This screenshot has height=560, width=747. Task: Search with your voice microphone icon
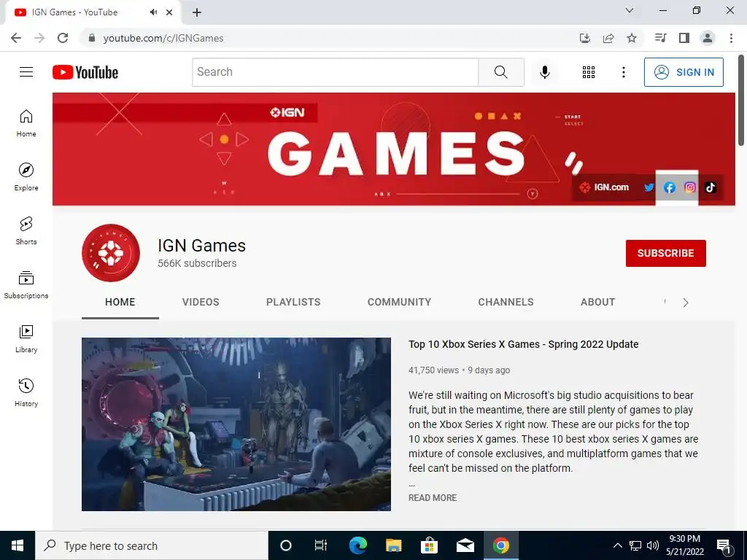[x=544, y=72]
